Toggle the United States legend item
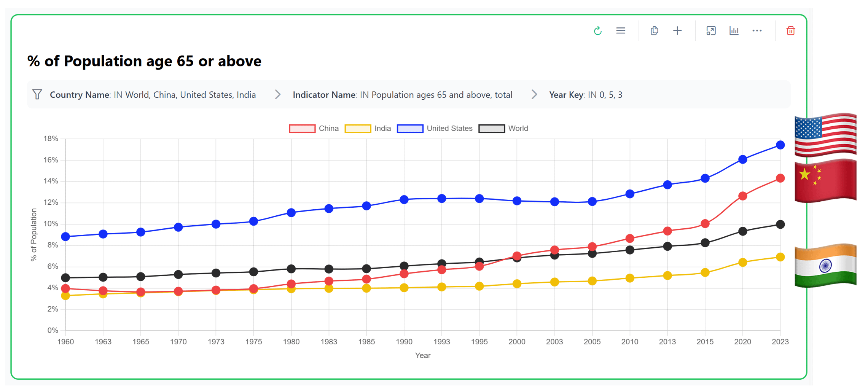Image resolution: width=868 pixels, height=390 pixels. (x=435, y=129)
